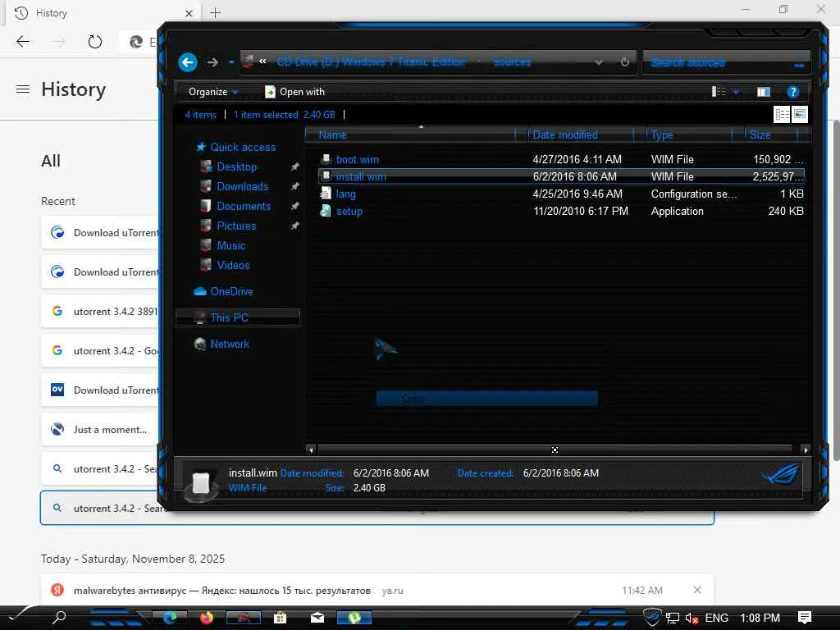Image resolution: width=840 pixels, height=630 pixels.
Task: Unpin Desktop using its pin icon
Action: [x=294, y=167]
